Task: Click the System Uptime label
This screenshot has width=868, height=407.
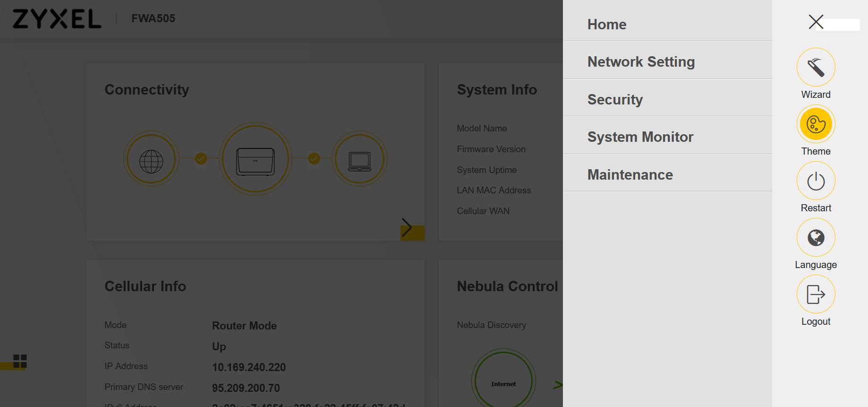Action: 487,170
